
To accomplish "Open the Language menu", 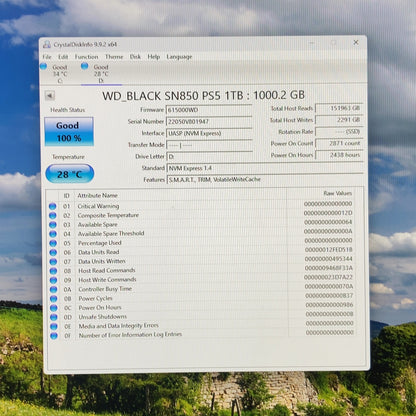I will [x=179, y=57].
